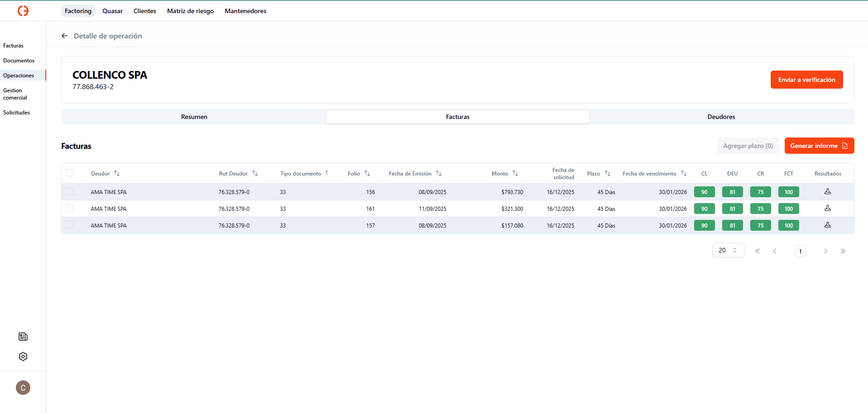Screen dimensions: 868x413
Task: Check the checkbox for folio 161 invoice
Action: 70,208
